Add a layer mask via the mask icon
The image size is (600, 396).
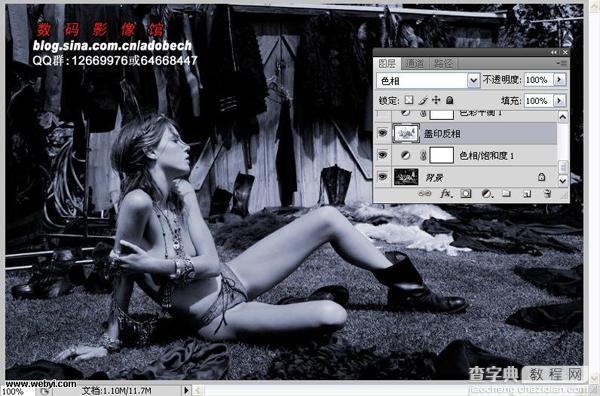466,194
